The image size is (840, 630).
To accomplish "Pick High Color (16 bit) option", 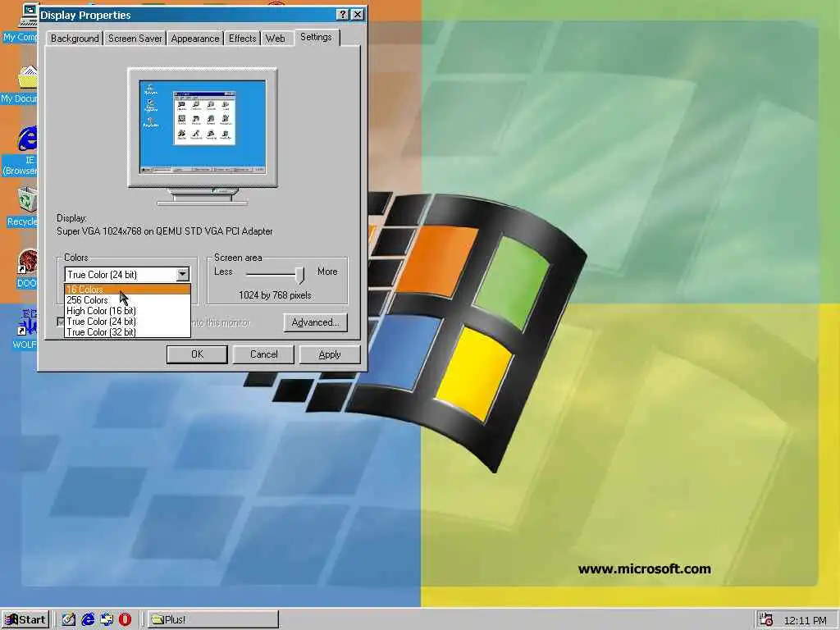I will 127,311.
